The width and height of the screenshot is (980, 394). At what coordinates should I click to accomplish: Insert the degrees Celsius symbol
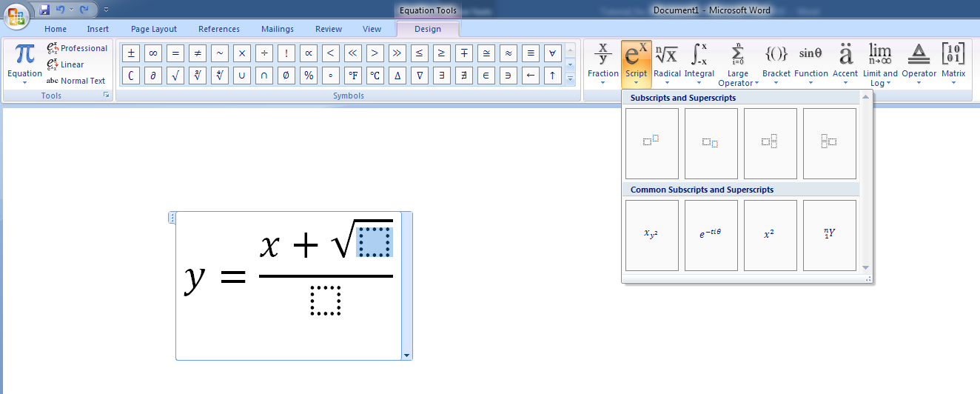(375, 76)
